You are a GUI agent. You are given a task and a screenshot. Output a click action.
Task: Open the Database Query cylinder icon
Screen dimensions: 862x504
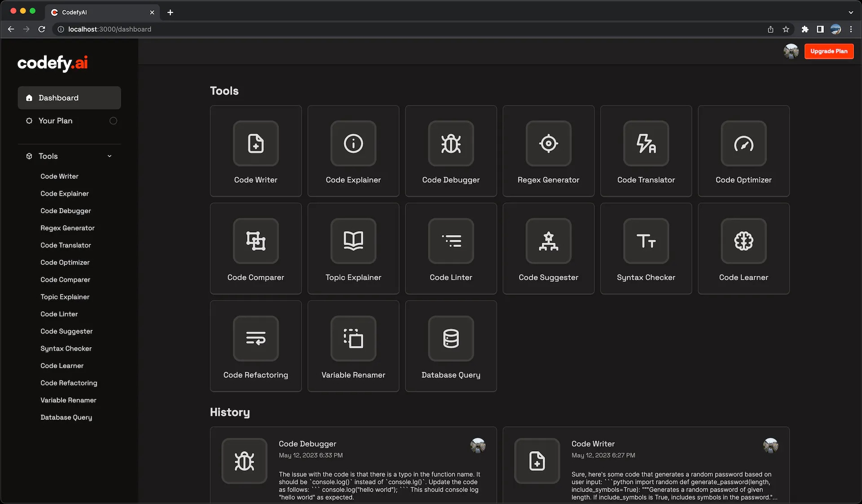tap(451, 339)
